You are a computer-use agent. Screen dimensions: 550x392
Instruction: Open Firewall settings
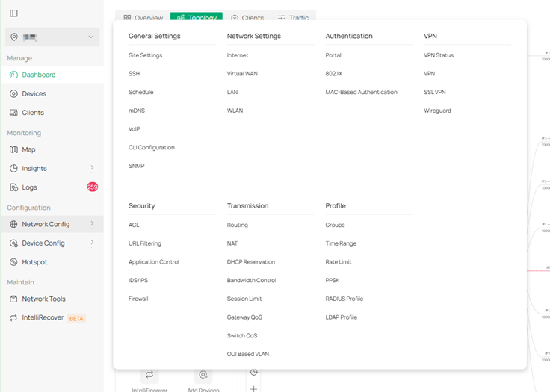138,299
